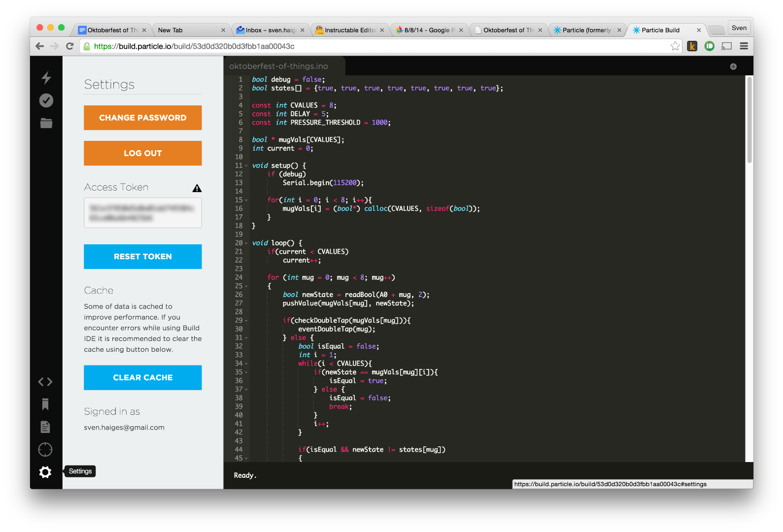Collapse the else block at line 31
783x532 pixels.
[246, 338]
